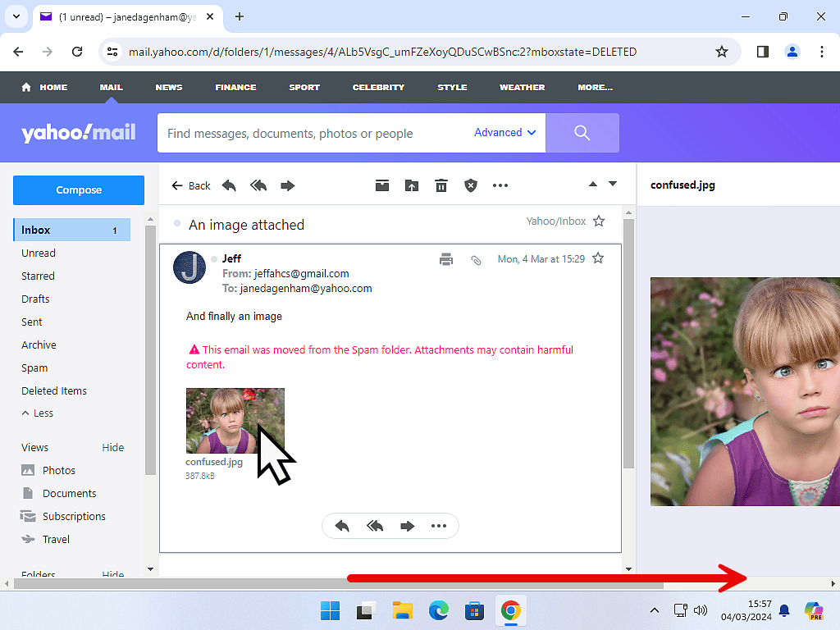Toggle the star beside Yahoo/Inbox
This screenshot has height=630, width=840.
point(599,221)
